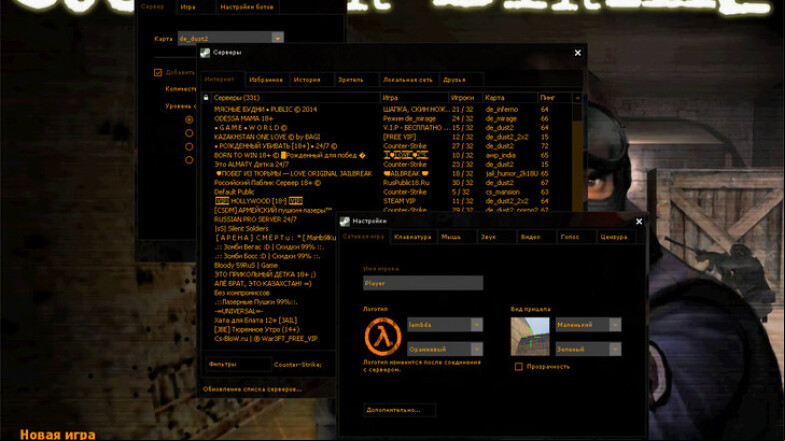Select the [sS] Silent Soldiers server
785x441 pixels.
point(270,228)
